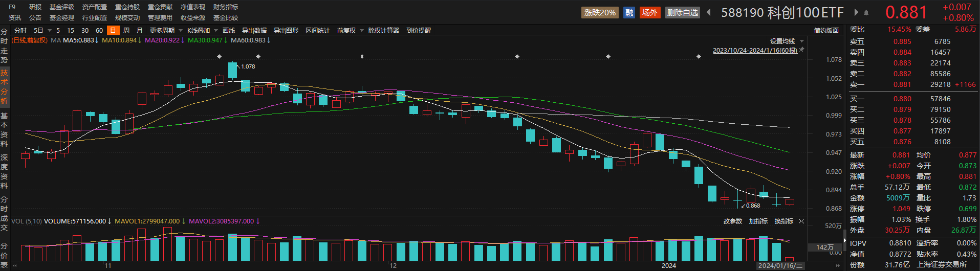
Task: Click the price alert bell icon
Action: pyautogui.click(x=866, y=12)
